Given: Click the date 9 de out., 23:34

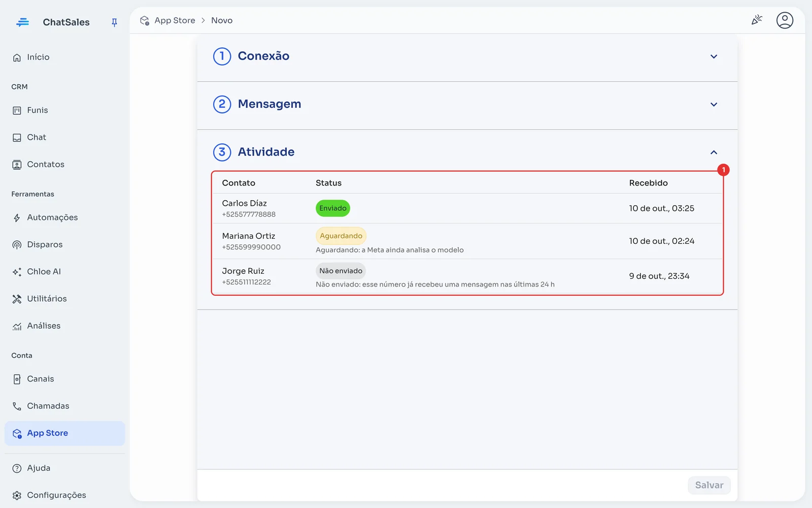Looking at the screenshot, I should [659, 276].
